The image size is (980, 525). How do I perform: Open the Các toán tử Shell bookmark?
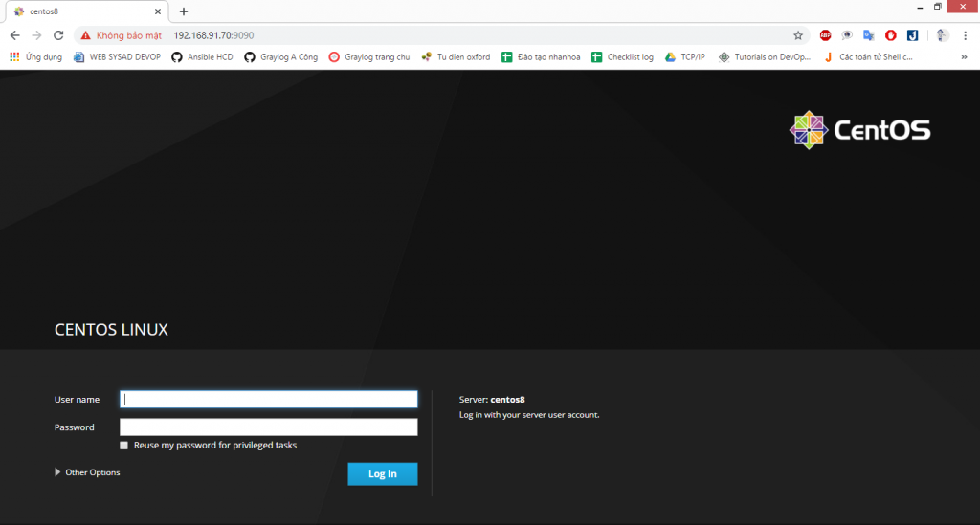coord(868,56)
